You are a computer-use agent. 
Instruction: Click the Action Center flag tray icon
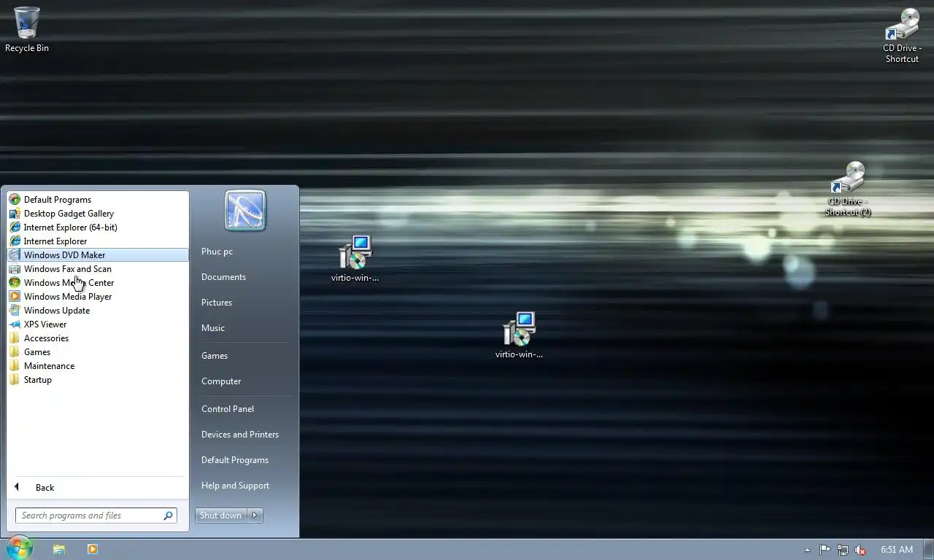point(825,550)
